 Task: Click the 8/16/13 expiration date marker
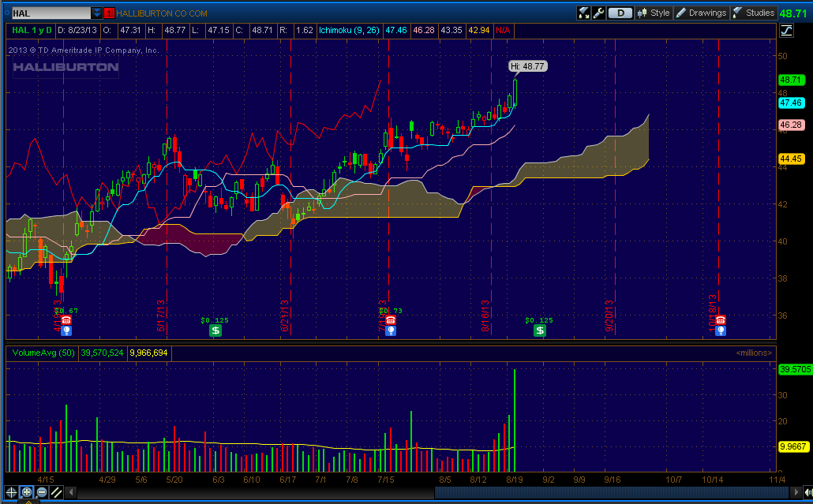click(x=485, y=316)
